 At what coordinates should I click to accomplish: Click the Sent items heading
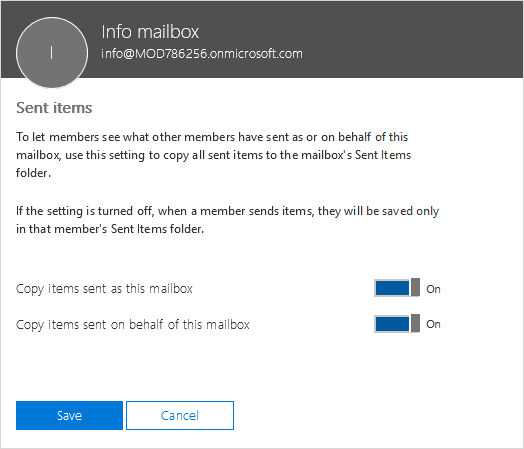[54, 108]
